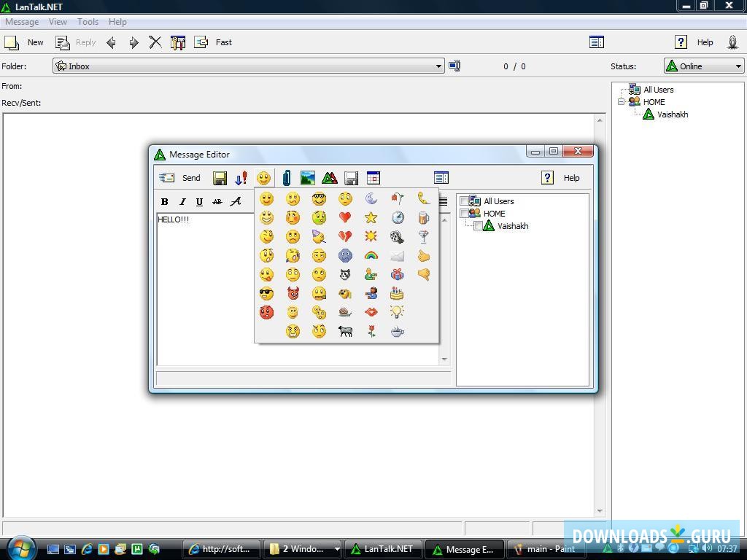Open the View menu
Viewport: 747px width, 560px height.
tap(58, 22)
